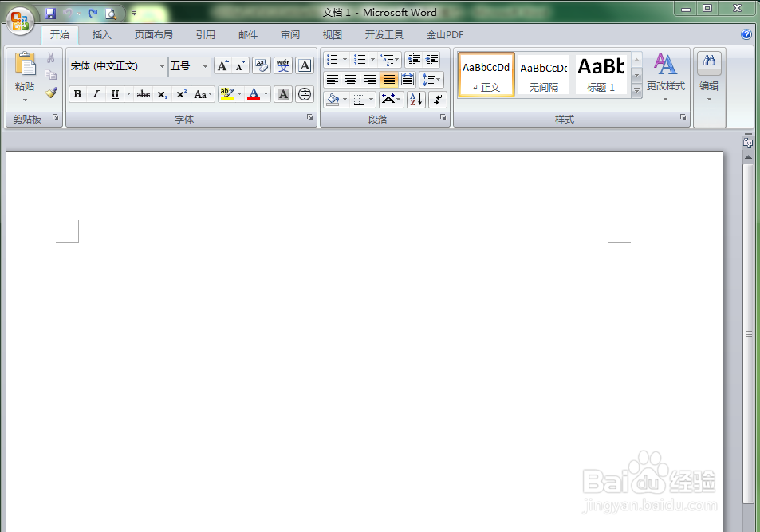Click vertical scrollbar up arrow
Image resolution: width=760 pixels, height=532 pixels.
coord(748,157)
